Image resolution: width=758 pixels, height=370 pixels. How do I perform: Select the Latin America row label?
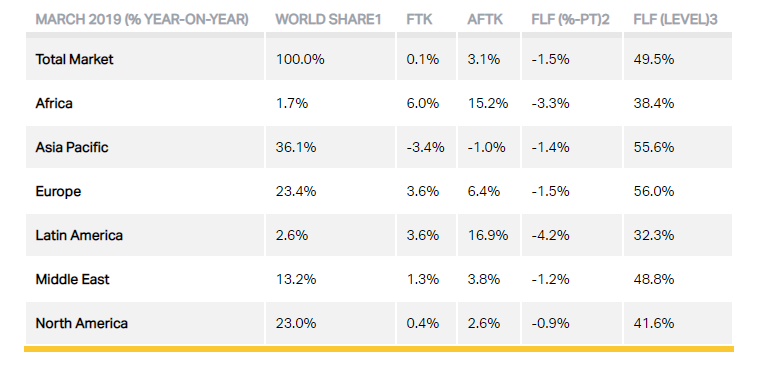(x=79, y=236)
